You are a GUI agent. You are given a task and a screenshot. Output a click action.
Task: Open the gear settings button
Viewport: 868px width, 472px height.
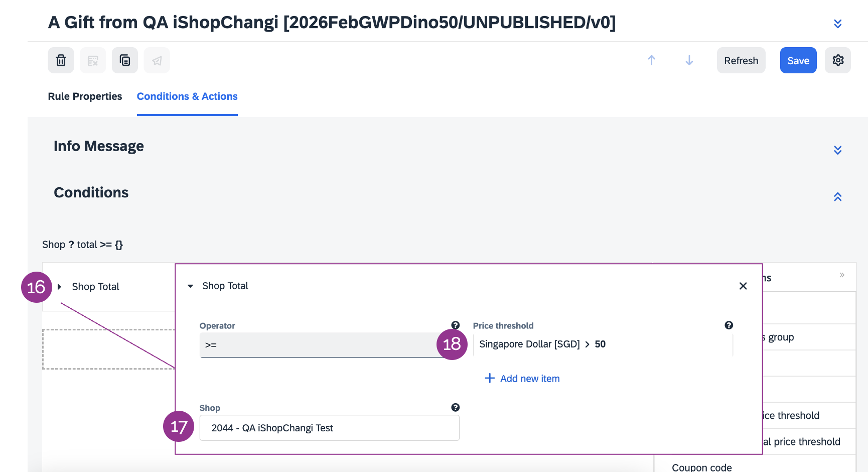click(x=838, y=60)
